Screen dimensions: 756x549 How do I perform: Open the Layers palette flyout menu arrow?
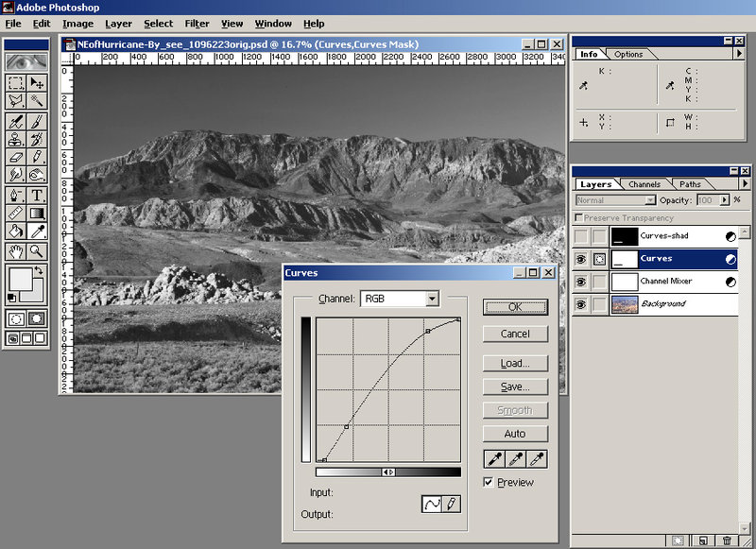745,183
